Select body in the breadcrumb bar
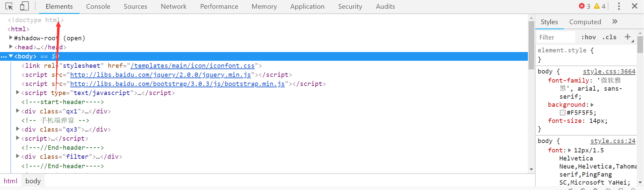The height and width of the screenshot is (190, 644). (33, 181)
